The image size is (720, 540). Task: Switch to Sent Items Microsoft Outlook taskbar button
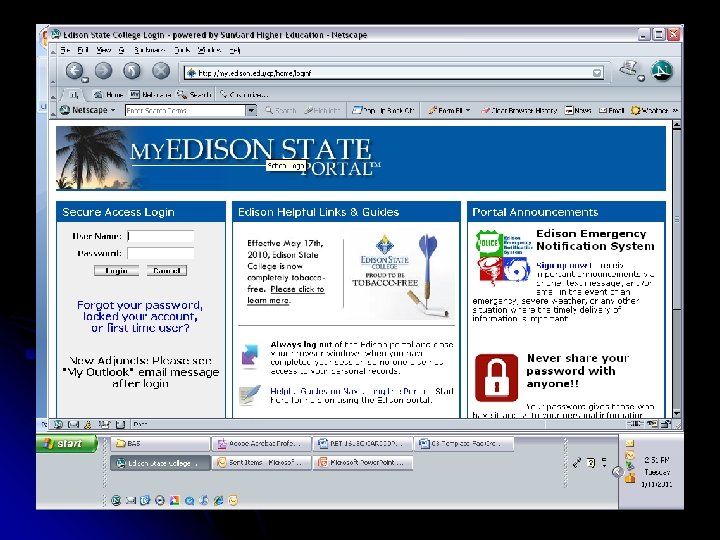[x=261, y=462]
